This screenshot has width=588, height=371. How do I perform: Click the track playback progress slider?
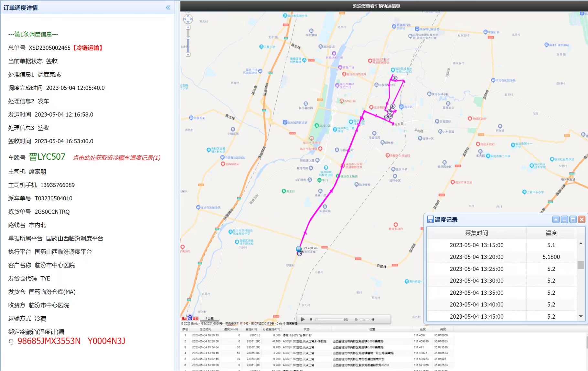(329, 319)
